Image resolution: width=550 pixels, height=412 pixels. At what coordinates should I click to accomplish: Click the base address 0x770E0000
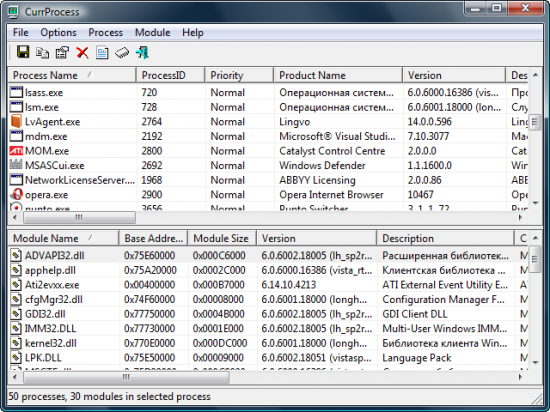[149, 343]
